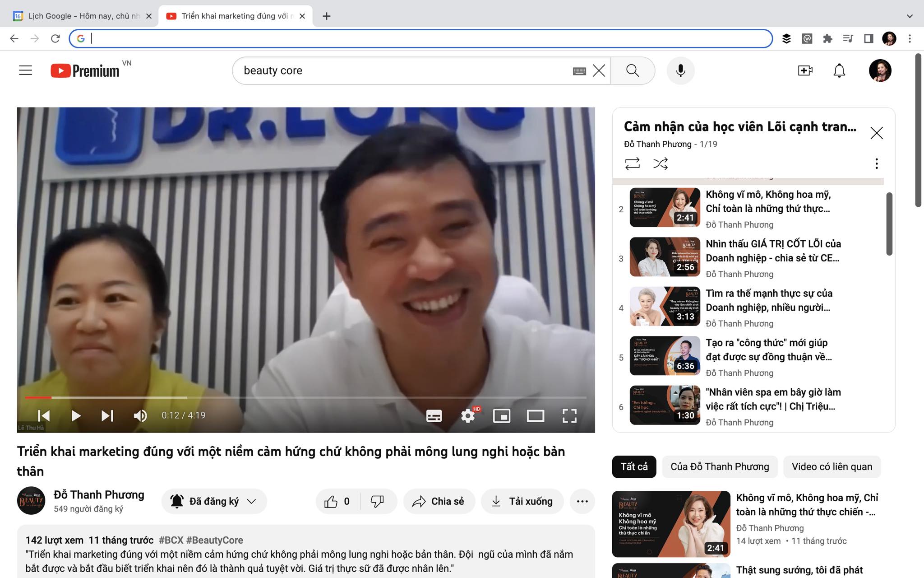Image resolution: width=924 pixels, height=578 pixels.
Task: Select the Tất cả filter chip
Action: (634, 466)
